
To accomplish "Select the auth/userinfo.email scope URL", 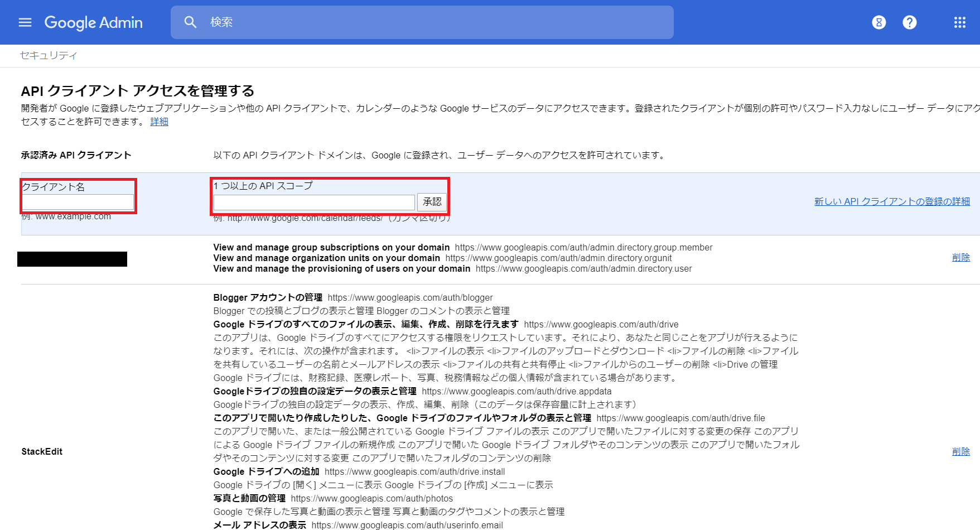I will point(407,525).
